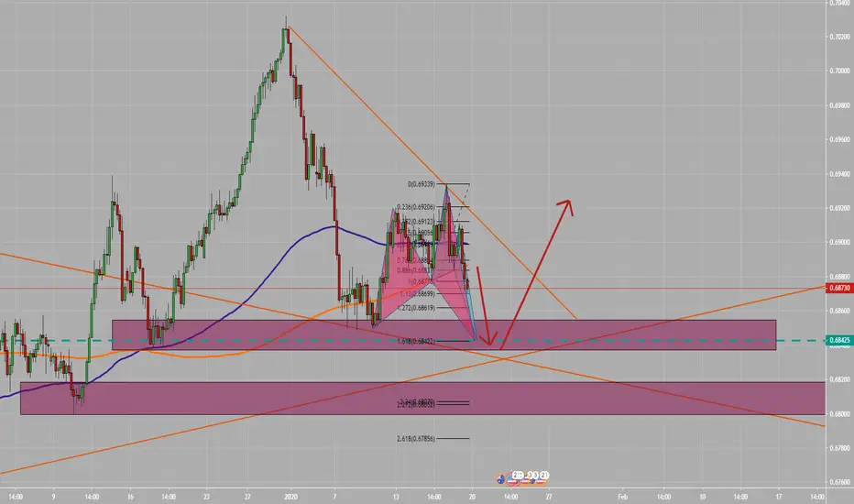
Task: Click date 10 on the time axis
Action: pos(702,497)
